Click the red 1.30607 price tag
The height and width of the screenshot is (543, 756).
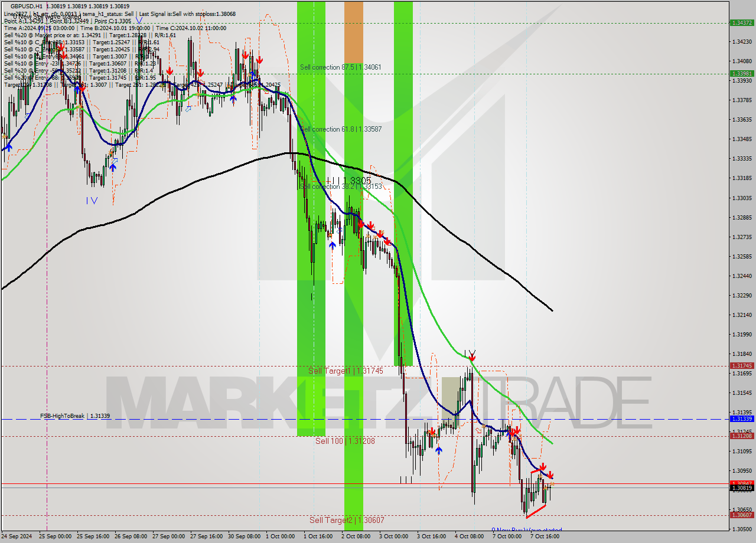pyautogui.click(x=742, y=515)
